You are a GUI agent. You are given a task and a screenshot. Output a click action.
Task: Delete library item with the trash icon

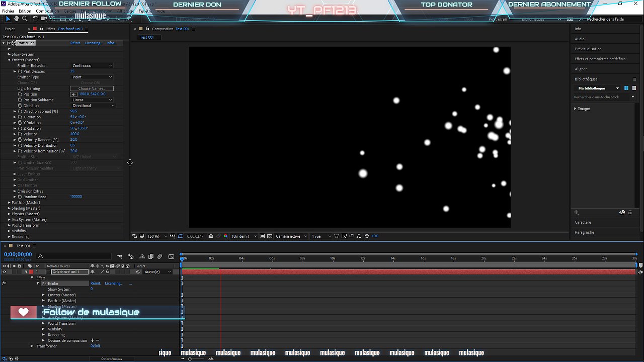click(630, 212)
